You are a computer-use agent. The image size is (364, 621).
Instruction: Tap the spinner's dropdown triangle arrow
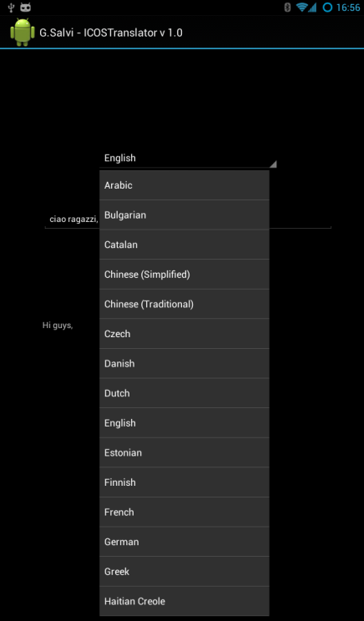click(273, 164)
